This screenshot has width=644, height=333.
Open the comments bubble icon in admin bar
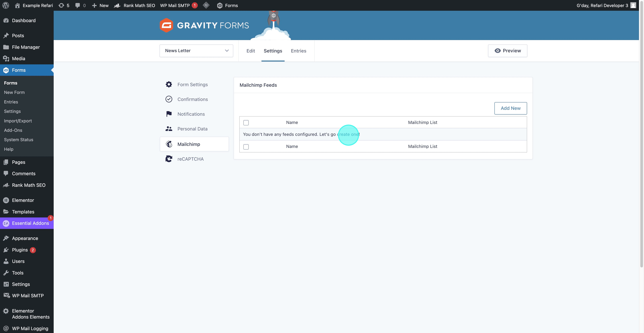(77, 5)
